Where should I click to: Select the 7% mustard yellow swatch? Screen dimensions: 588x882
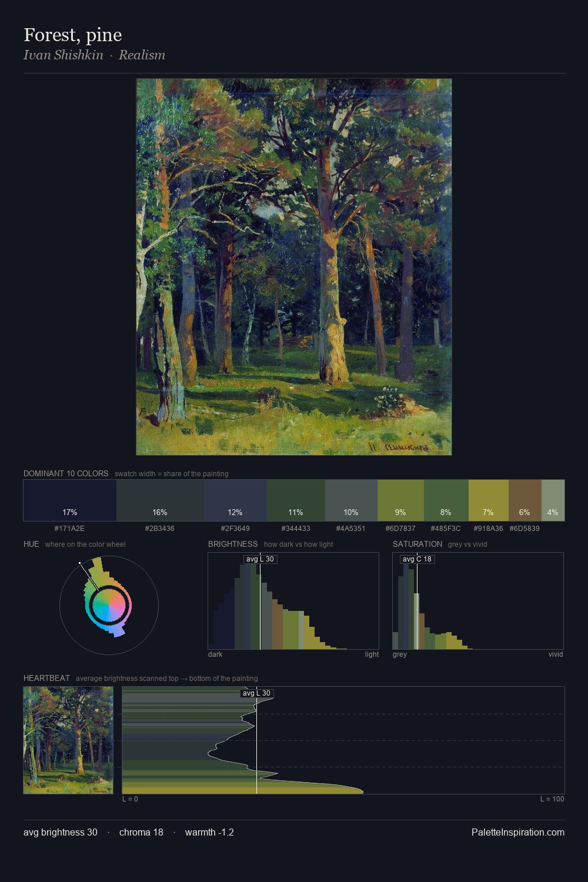pos(489,500)
